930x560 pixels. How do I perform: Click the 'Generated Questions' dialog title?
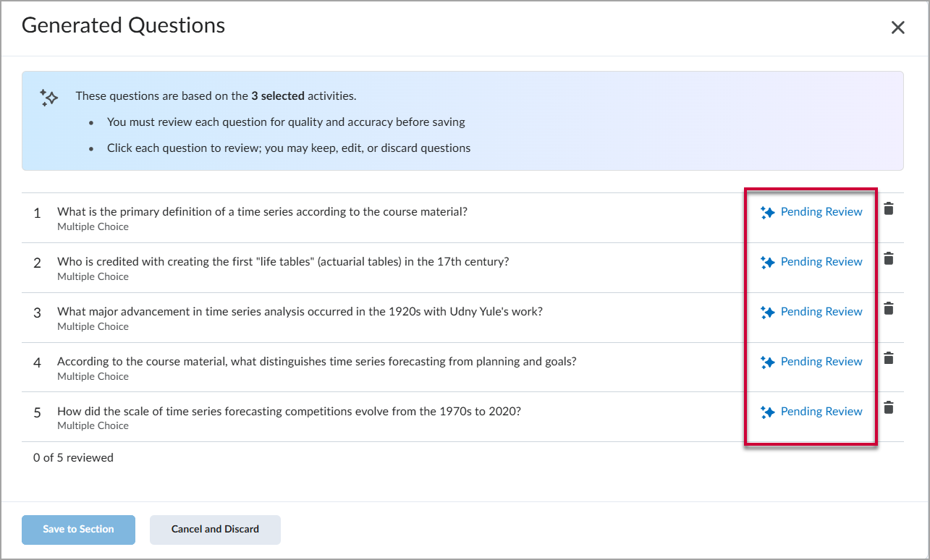click(123, 26)
